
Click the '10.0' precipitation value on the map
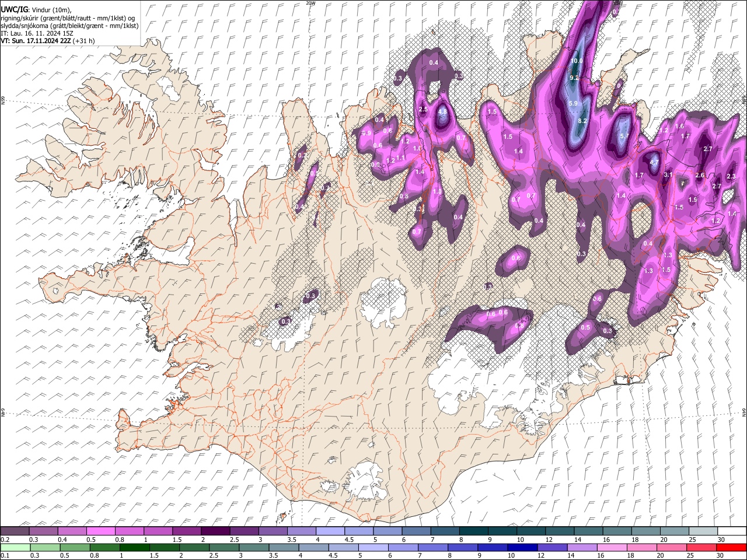point(577,61)
